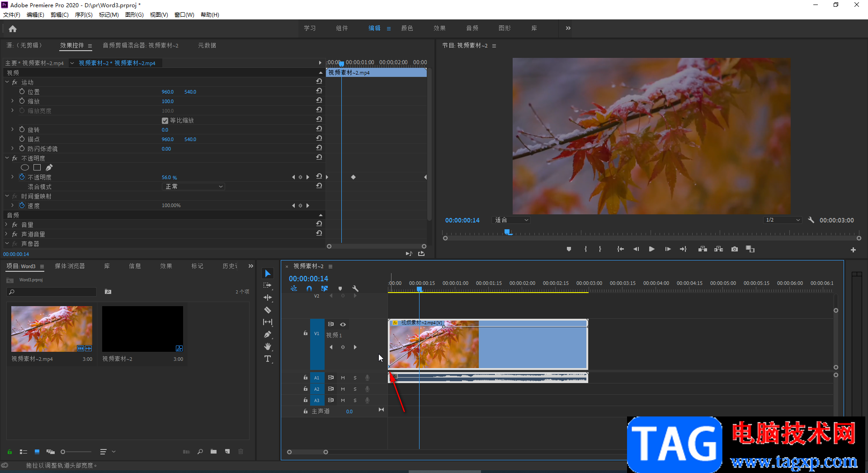Switch to the Effects workspace tab
The height and width of the screenshot is (473, 868).
click(x=439, y=28)
